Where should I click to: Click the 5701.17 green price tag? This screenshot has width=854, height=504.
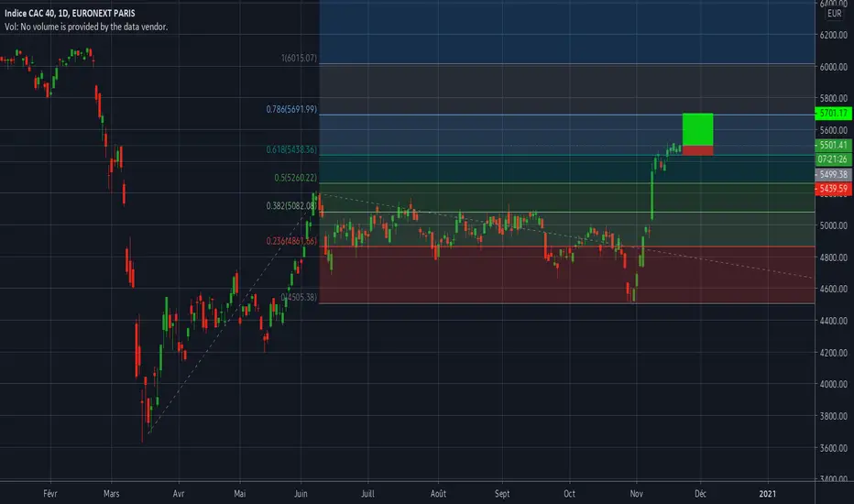(833, 114)
